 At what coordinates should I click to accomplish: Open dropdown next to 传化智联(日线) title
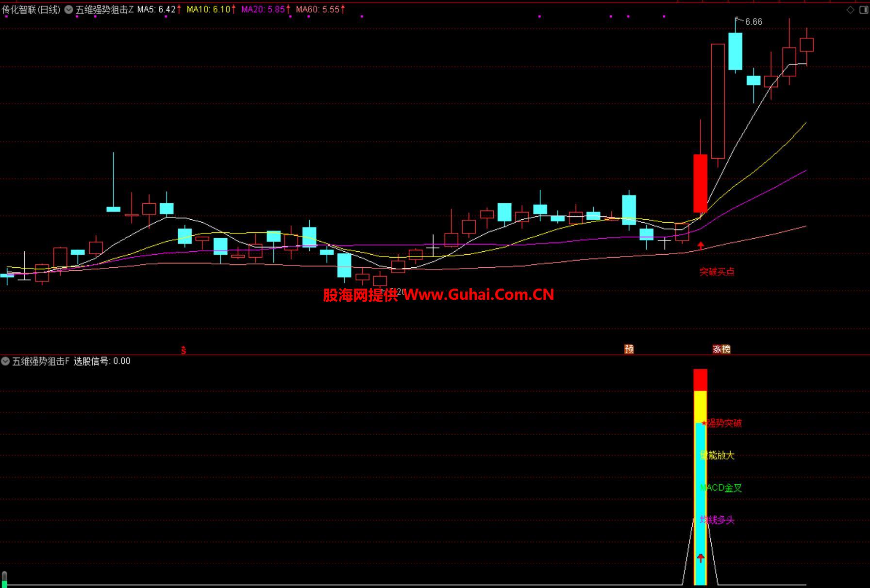(68, 9)
